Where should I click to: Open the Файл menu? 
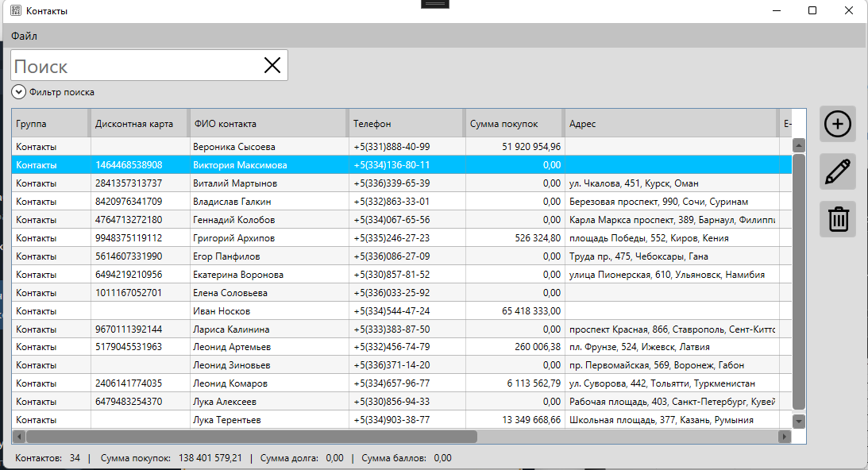click(24, 37)
